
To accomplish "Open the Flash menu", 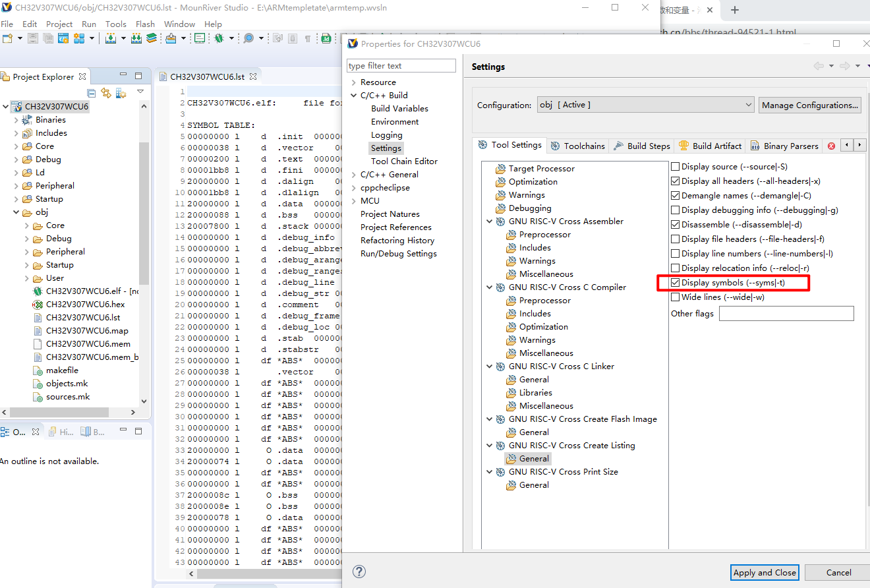I will point(145,24).
